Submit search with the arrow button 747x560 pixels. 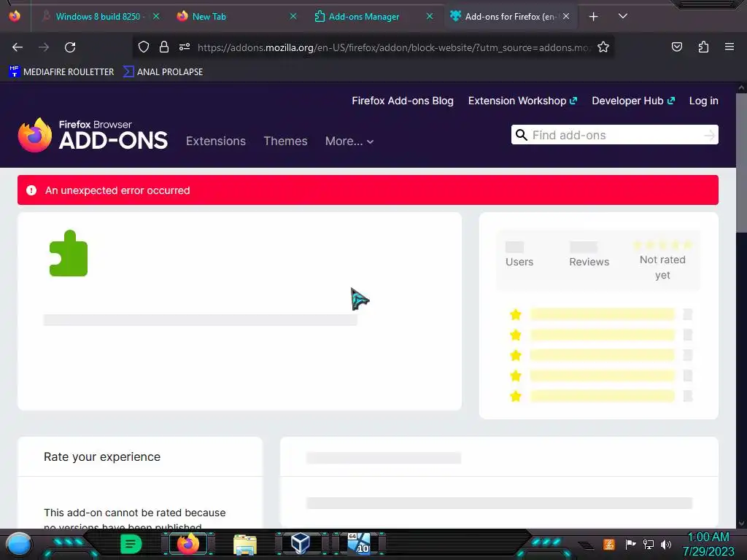pyautogui.click(x=709, y=135)
